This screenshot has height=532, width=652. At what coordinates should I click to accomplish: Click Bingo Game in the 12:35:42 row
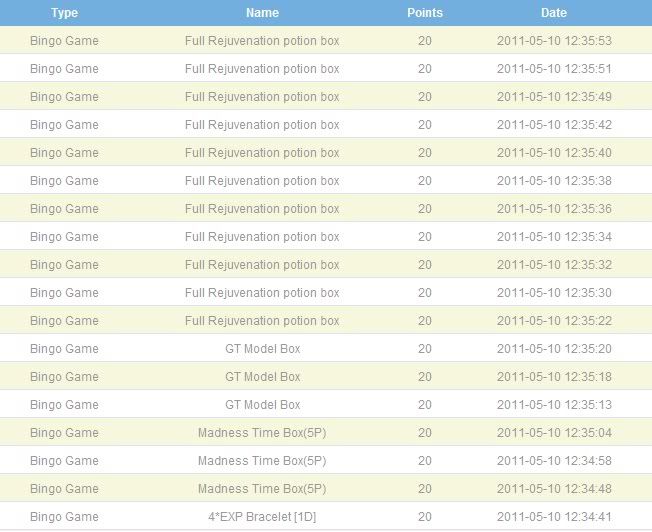pyautogui.click(x=64, y=125)
